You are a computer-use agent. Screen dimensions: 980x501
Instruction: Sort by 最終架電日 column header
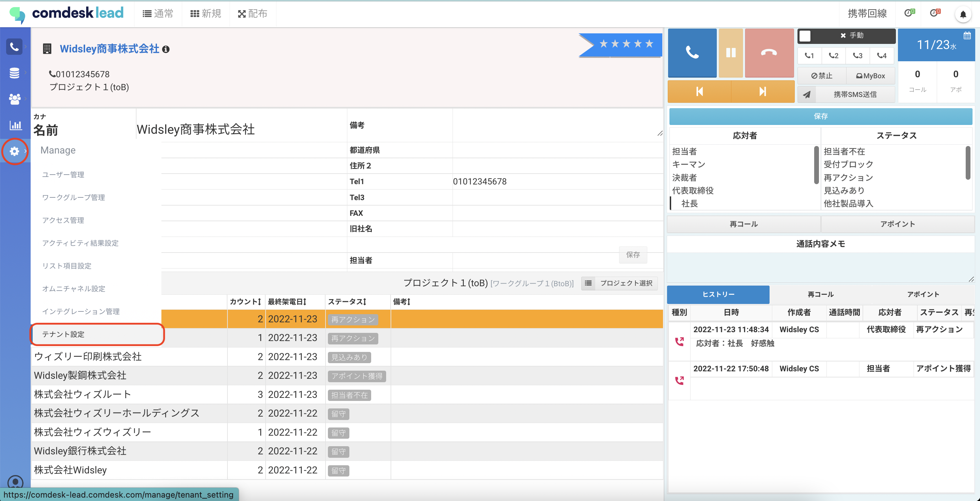pyautogui.click(x=287, y=302)
